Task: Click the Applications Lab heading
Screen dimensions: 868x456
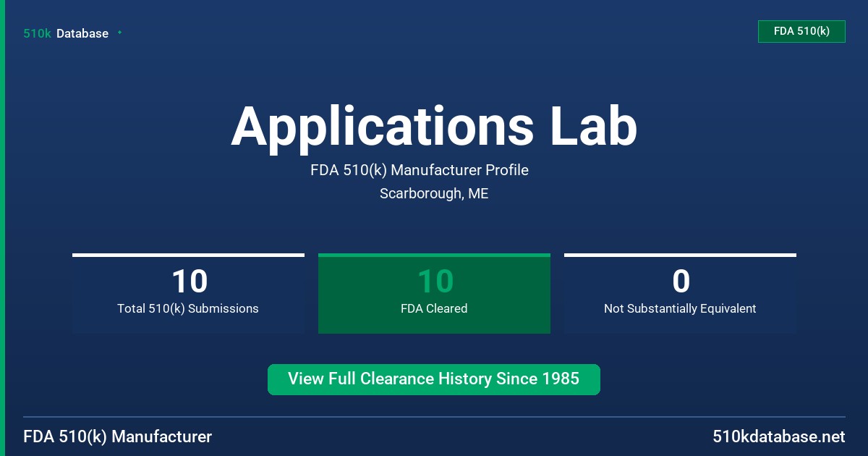Action: coord(434,126)
